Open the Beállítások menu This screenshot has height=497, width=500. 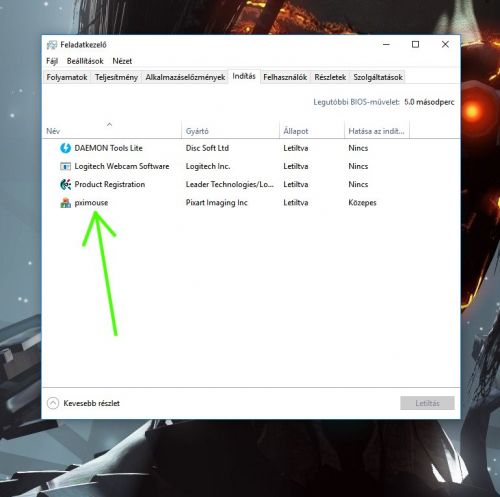click(85, 61)
